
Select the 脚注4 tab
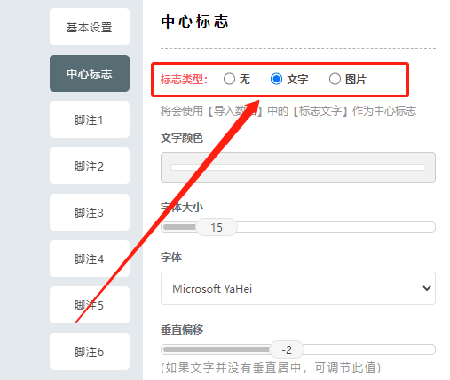90,258
